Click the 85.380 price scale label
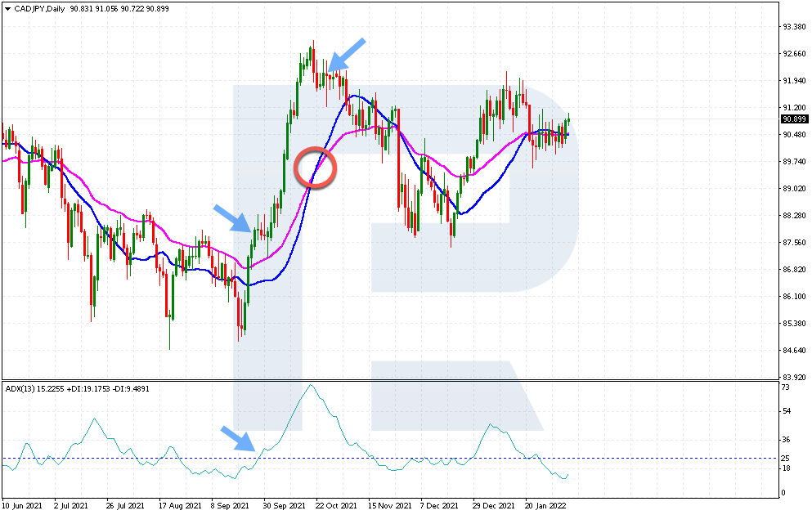The image size is (812, 515). (x=794, y=323)
